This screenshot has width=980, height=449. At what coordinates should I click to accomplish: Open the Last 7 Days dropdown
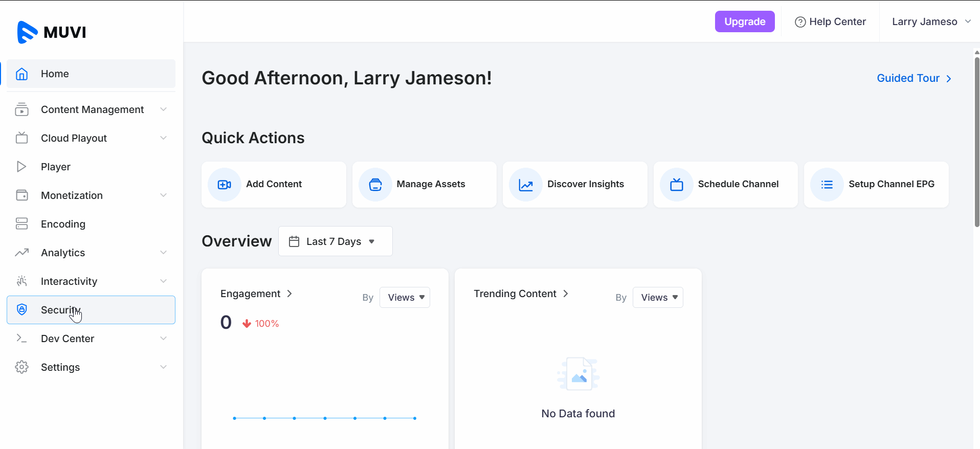(335, 241)
